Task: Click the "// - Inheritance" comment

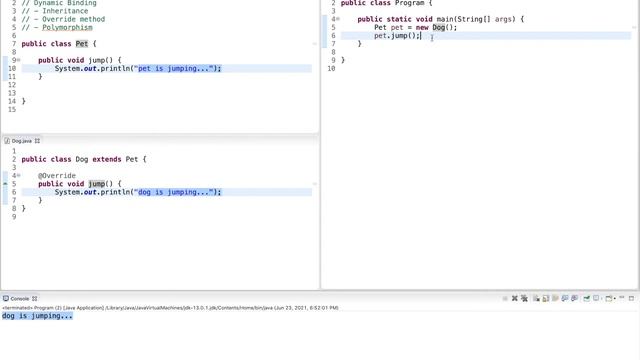Action: [55, 11]
